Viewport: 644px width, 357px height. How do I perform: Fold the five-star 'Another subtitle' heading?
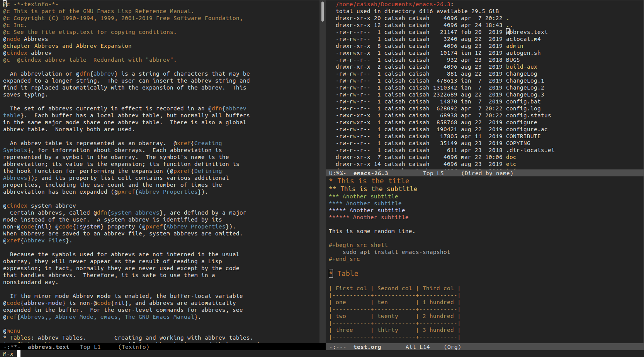point(367,210)
